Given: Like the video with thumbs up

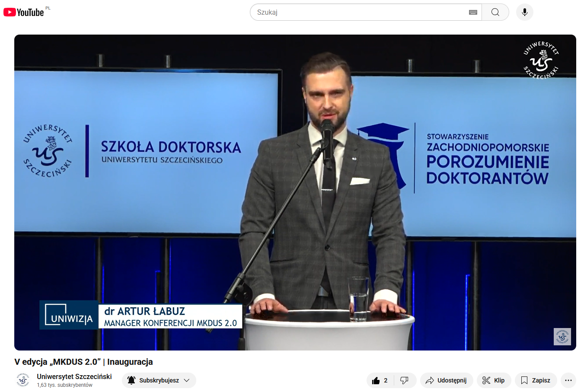Looking at the screenshot, I should pyautogui.click(x=380, y=380).
